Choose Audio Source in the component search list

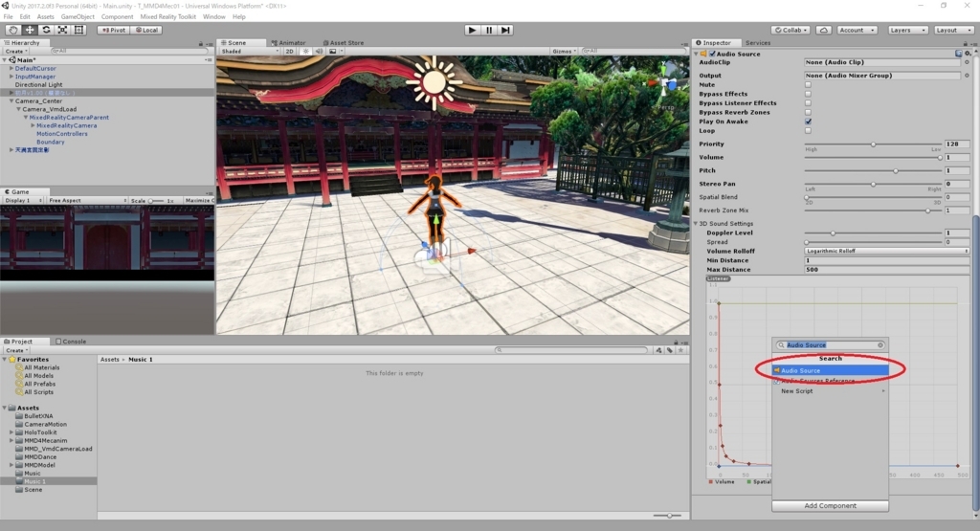[830, 370]
